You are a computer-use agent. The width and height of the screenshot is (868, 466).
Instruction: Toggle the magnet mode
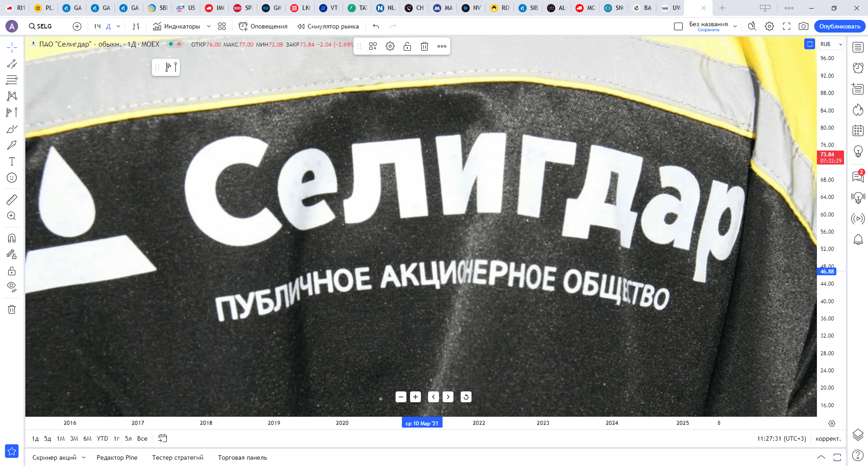pos(12,238)
